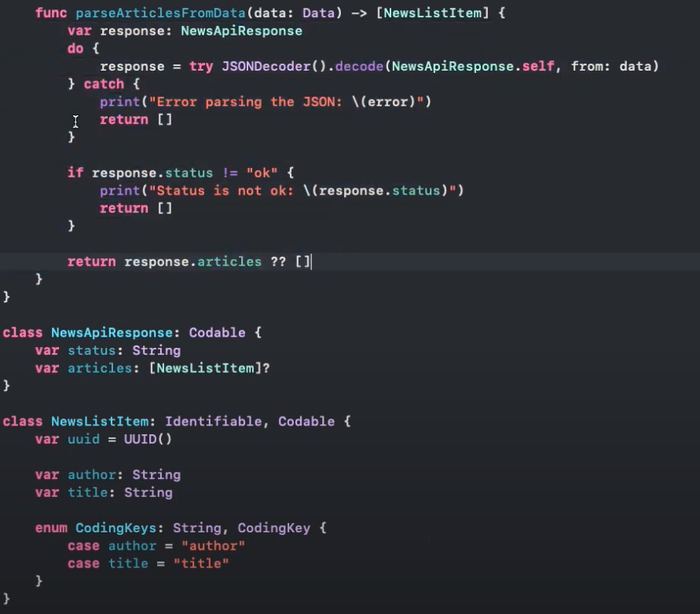Click 'title' in var title: String

click(87, 492)
